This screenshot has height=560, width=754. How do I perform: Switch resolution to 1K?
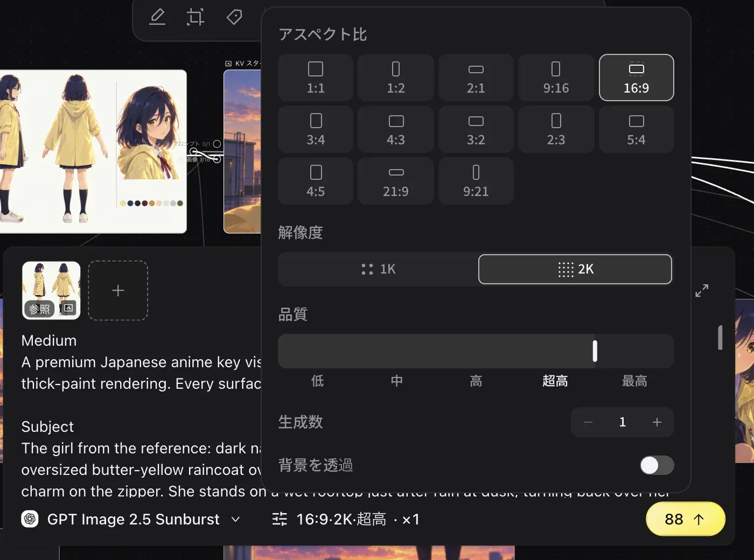(x=378, y=269)
